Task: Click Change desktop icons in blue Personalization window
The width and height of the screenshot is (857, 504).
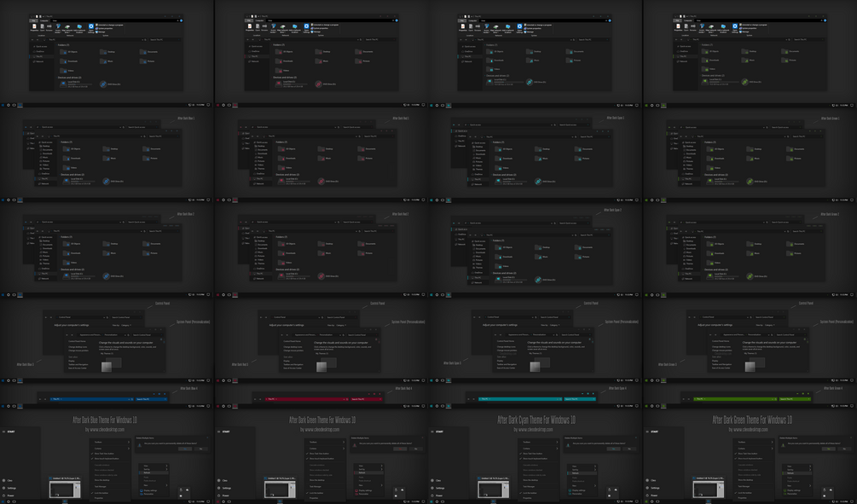Action: 78,347
